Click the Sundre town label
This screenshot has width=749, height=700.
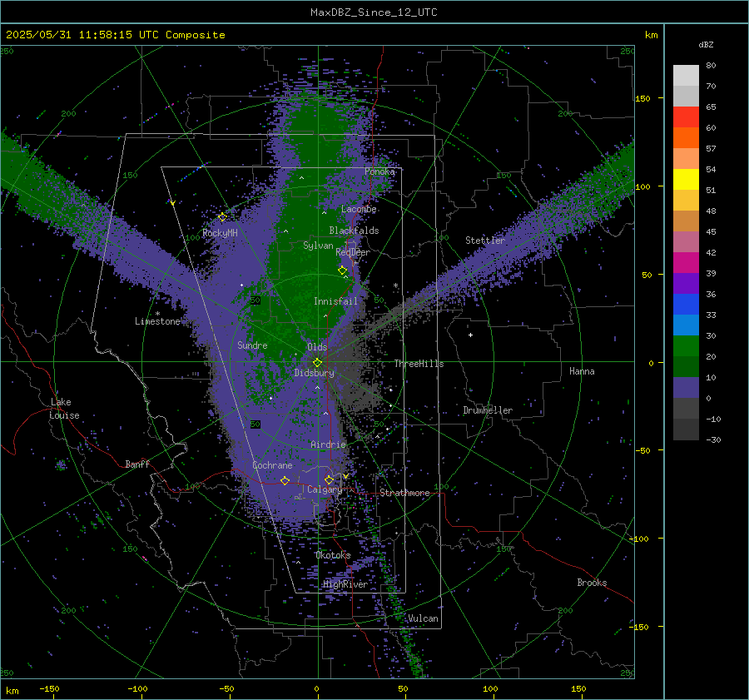point(252,345)
